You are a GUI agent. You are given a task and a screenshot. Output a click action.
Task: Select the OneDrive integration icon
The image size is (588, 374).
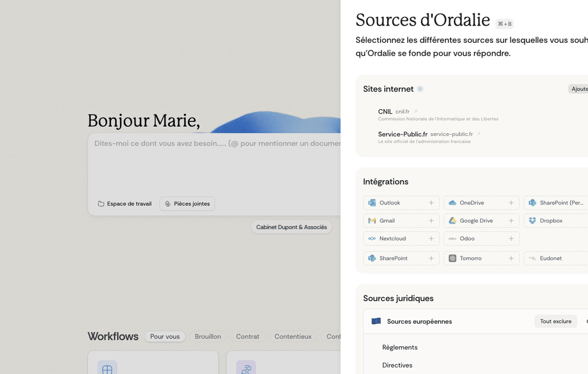pyautogui.click(x=452, y=202)
